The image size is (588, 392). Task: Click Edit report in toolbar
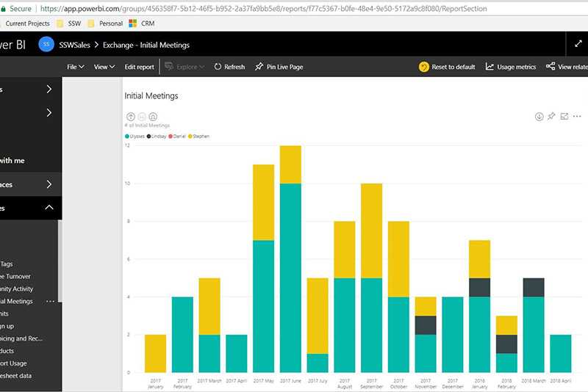(x=139, y=67)
